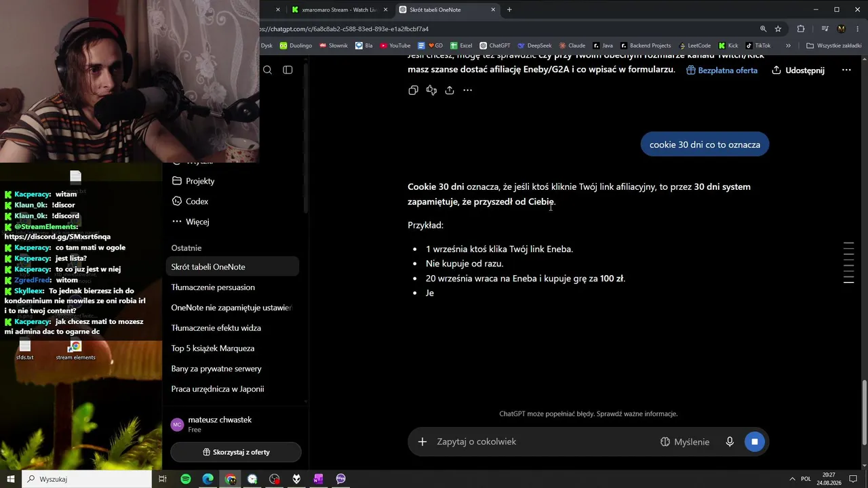Open the Chrome profile avatar
This screenshot has width=868, height=488.
[x=842, y=29]
